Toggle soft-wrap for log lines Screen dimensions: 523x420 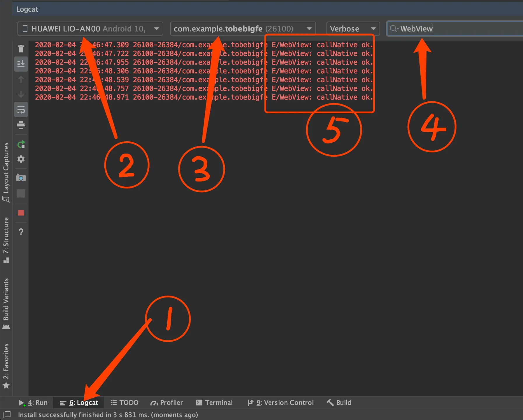point(21,110)
